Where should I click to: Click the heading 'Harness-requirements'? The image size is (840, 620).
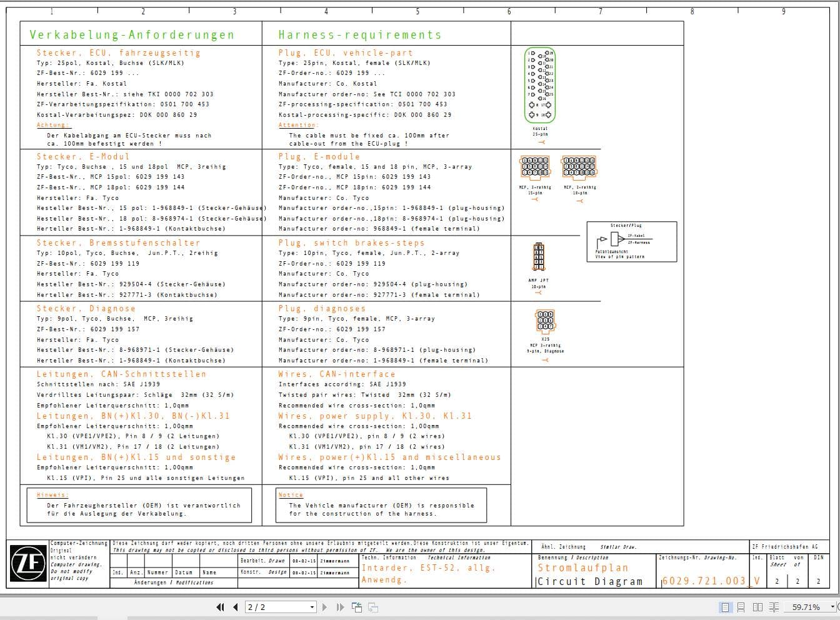(x=360, y=35)
